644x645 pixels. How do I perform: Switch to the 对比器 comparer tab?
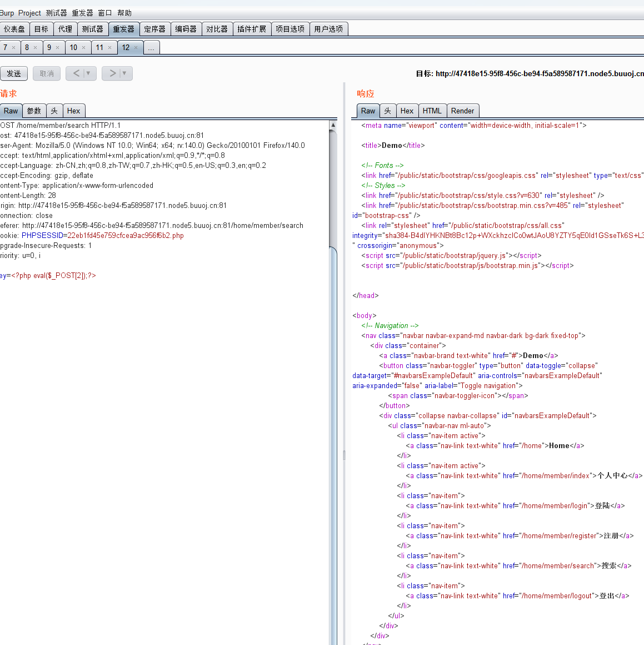point(217,29)
